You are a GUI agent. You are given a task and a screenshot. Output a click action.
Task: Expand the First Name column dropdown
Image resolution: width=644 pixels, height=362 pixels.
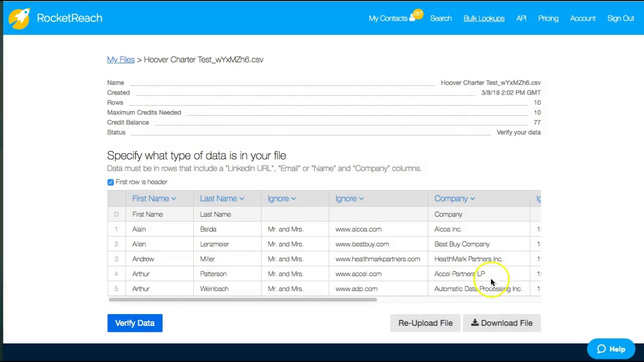[x=154, y=199]
